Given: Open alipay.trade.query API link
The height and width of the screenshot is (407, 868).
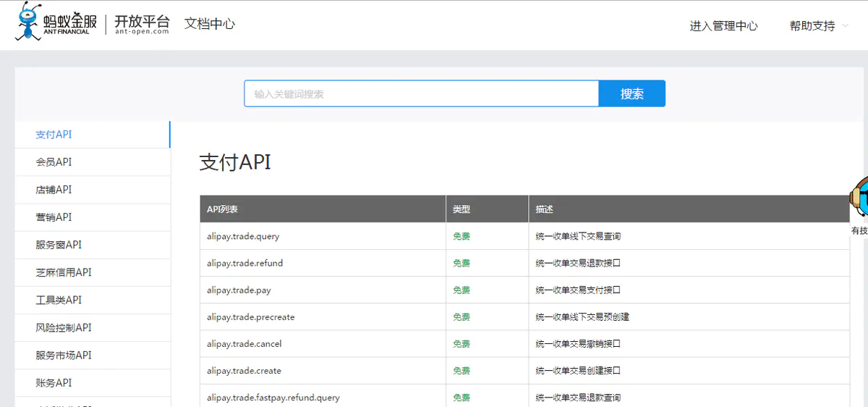Looking at the screenshot, I should (243, 236).
